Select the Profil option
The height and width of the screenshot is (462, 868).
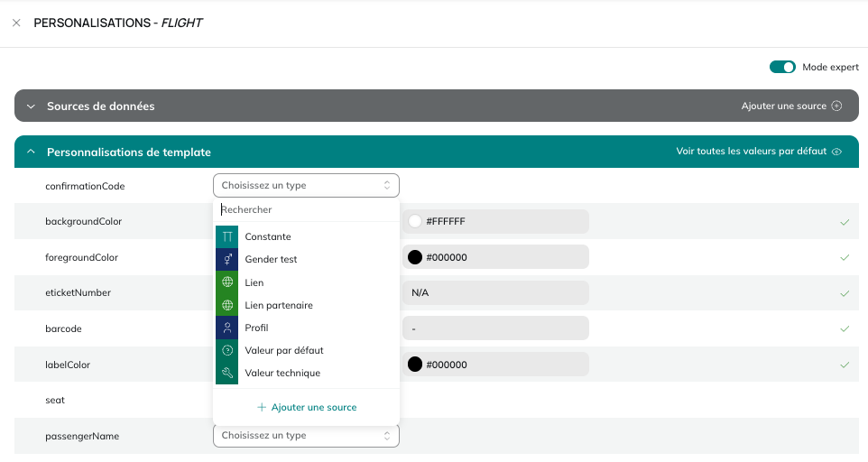(306, 328)
